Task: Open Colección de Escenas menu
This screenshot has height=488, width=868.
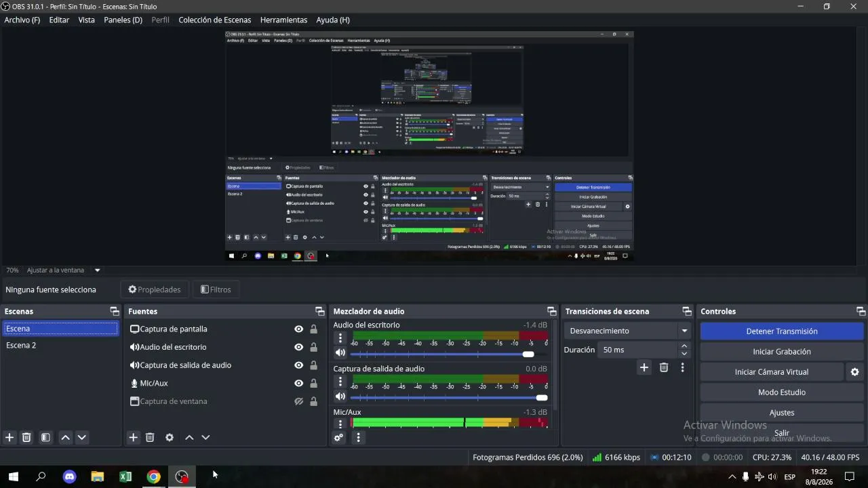Action: 215,20
